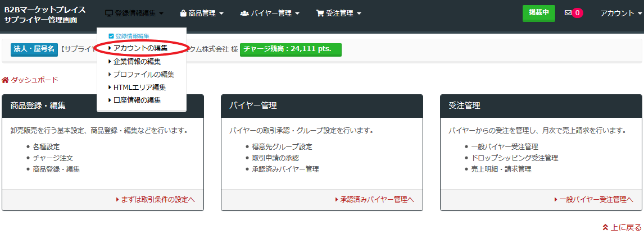Click the home icon beside ダッシュボード
This screenshot has height=239, width=644.
coord(6,80)
